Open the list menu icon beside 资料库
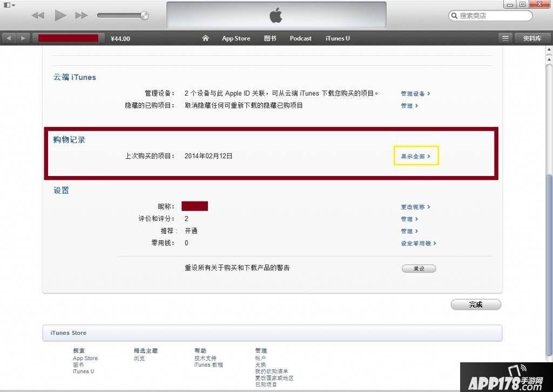Screen dimensions: 553x392 (505, 38)
